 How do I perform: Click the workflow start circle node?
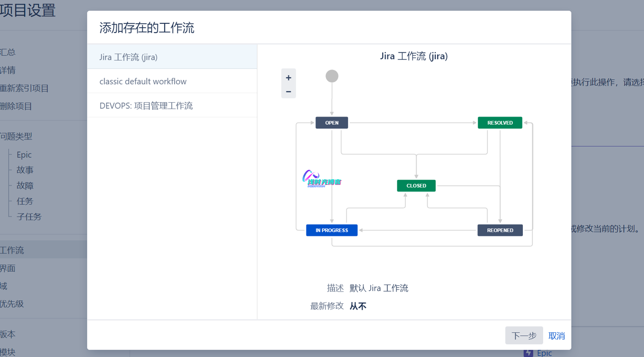[x=332, y=76]
